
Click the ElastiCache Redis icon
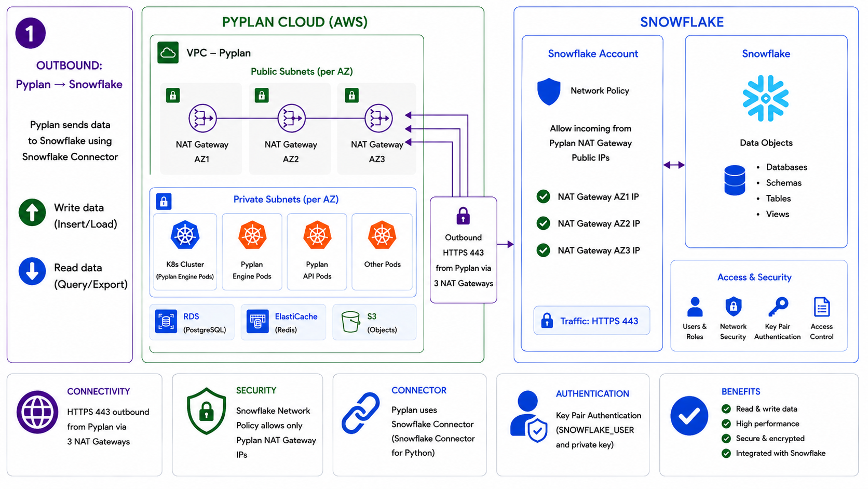pyautogui.click(x=257, y=322)
